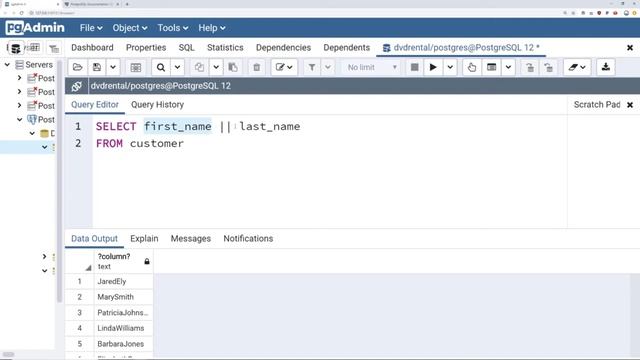Click the browser tree vertical scrollbar
640x360 pixels.
pos(60,182)
